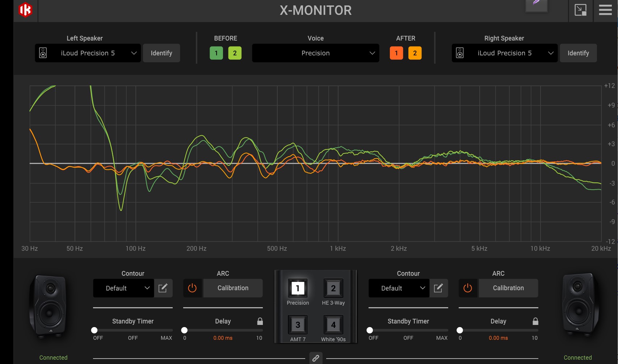Adjust left speaker Delay slider
This screenshot has width=618, height=364.
(223, 330)
